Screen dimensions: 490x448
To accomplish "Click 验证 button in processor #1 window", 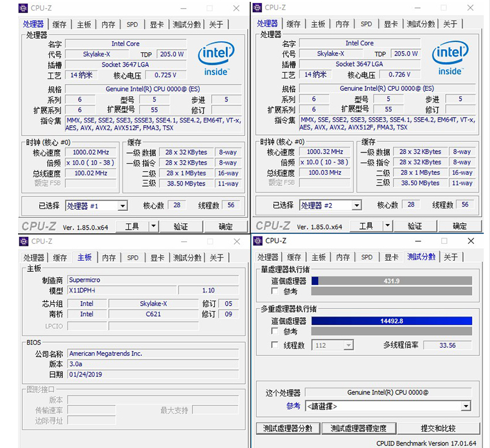I will click(x=181, y=226).
